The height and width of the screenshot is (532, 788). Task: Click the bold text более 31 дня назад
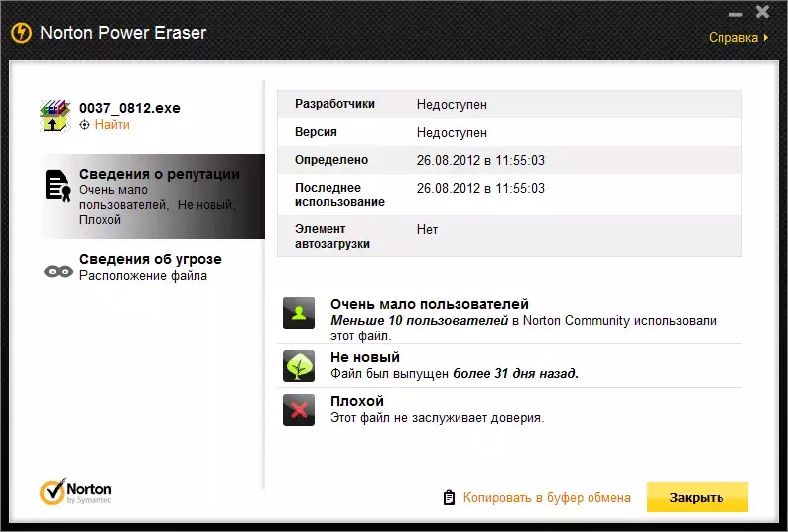pyautogui.click(x=516, y=373)
